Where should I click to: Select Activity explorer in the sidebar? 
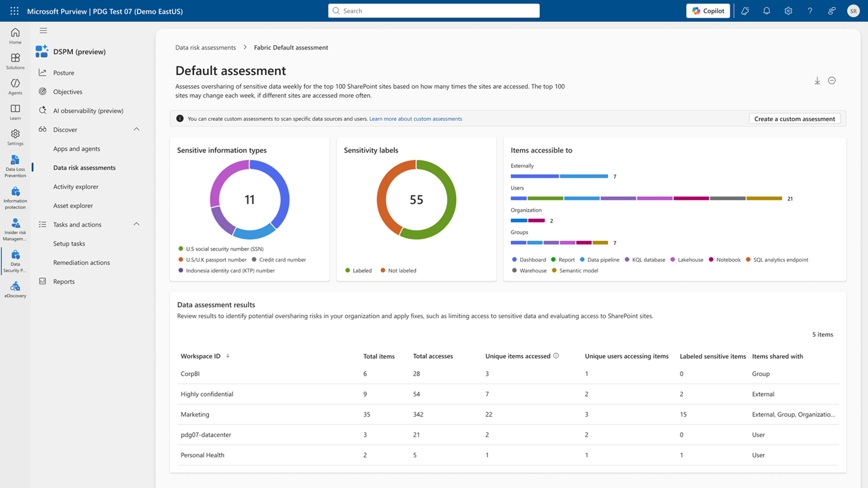pos(76,187)
